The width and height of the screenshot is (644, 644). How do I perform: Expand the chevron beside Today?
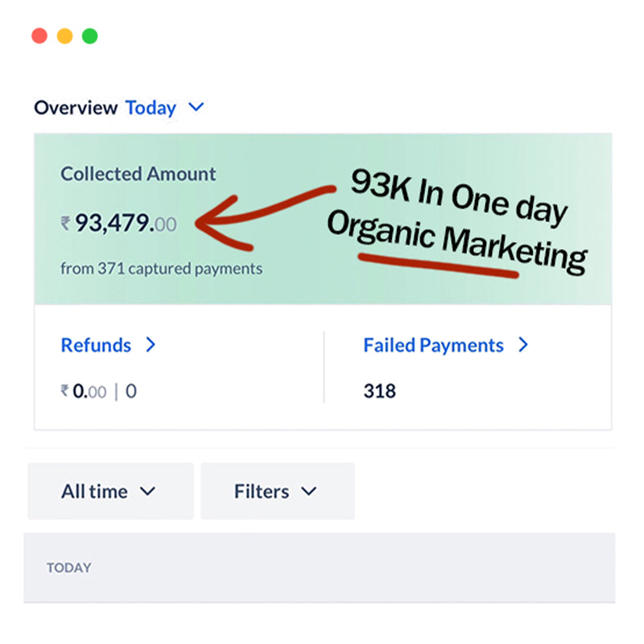[x=196, y=107]
